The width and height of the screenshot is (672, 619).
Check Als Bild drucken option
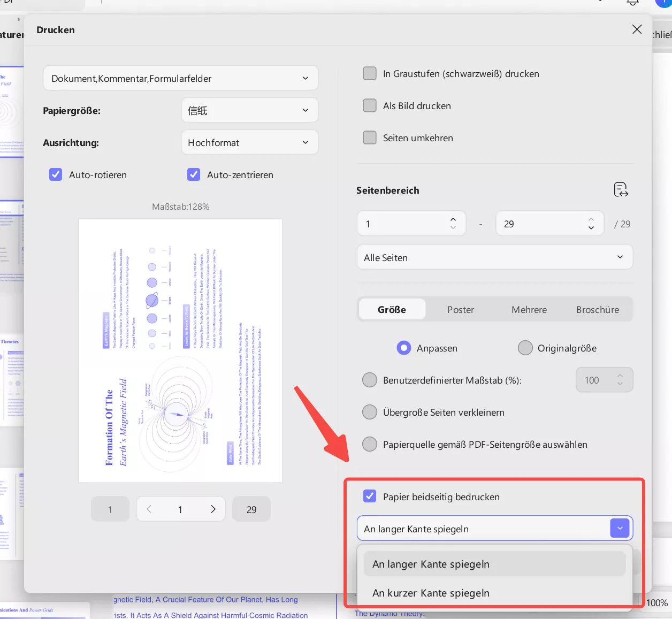(x=370, y=105)
